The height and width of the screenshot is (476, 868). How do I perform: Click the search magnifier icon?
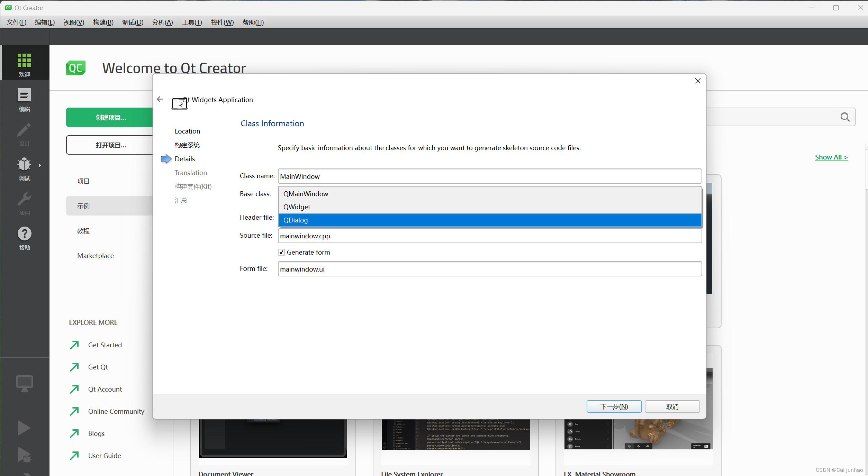point(845,117)
